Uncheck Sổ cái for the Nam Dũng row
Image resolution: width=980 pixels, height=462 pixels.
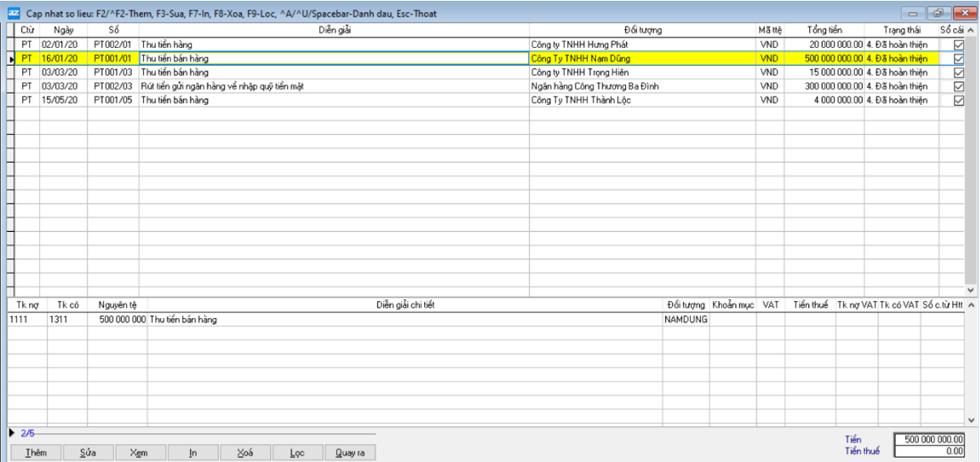(x=958, y=59)
